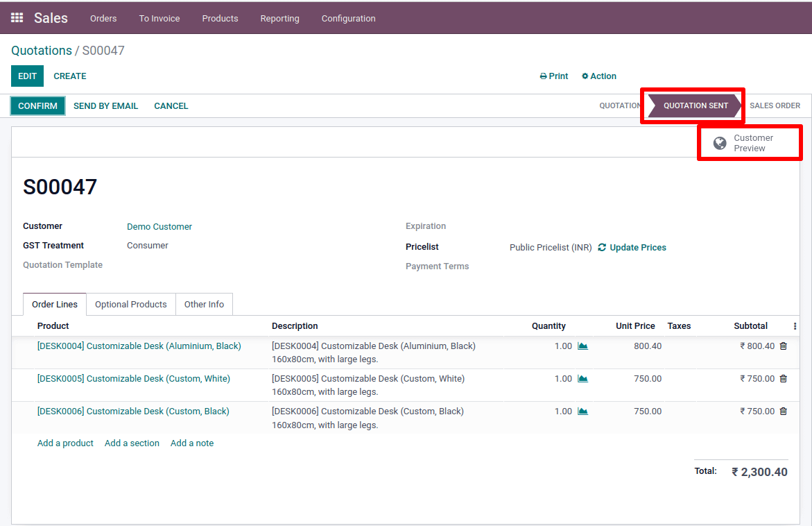
Task: Click the CREATE button
Action: point(70,76)
